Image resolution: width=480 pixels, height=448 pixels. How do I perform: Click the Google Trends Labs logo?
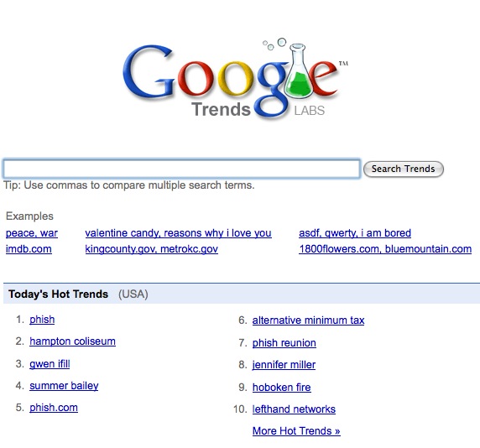pos(235,79)
